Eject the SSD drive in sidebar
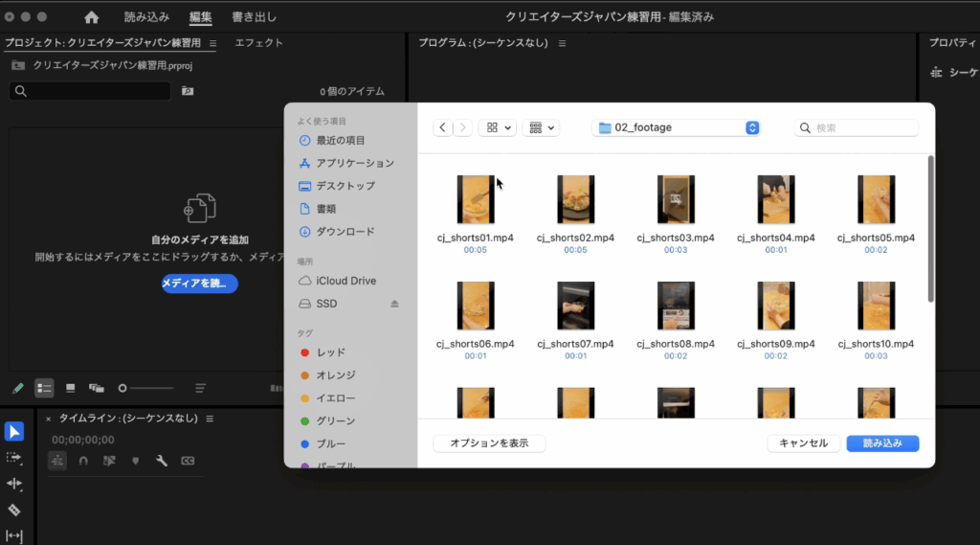The image size is (980, 545). 394,304
